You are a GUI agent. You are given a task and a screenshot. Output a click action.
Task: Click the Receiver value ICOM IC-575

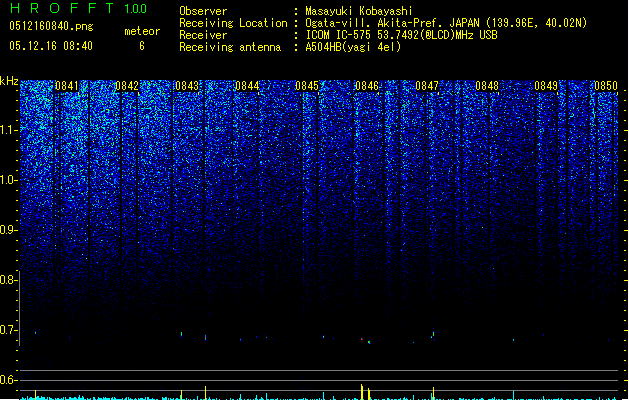[x=339, y=35]
